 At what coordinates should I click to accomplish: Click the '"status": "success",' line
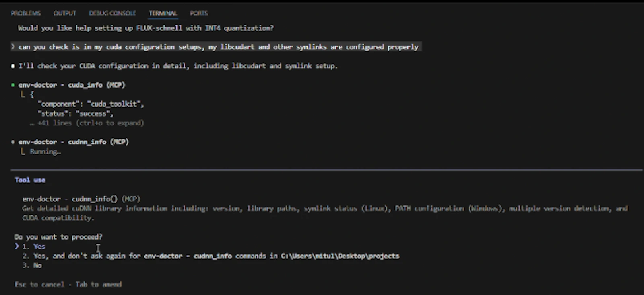coord(75,114)
